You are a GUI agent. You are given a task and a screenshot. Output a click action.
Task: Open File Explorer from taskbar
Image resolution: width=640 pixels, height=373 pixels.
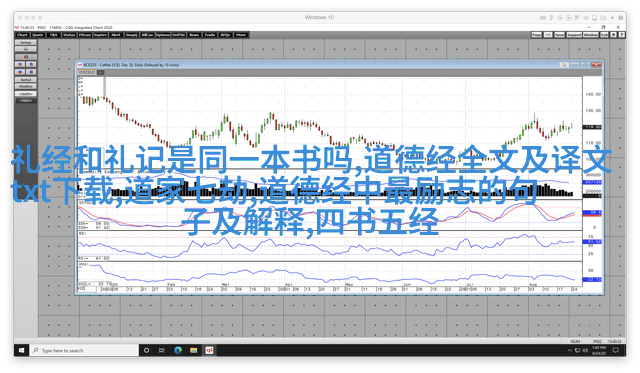(x=193, y=350)
